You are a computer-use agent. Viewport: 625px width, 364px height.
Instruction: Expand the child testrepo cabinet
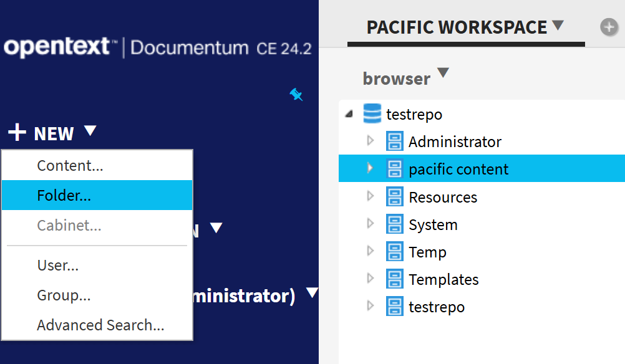tap(371, 306)
